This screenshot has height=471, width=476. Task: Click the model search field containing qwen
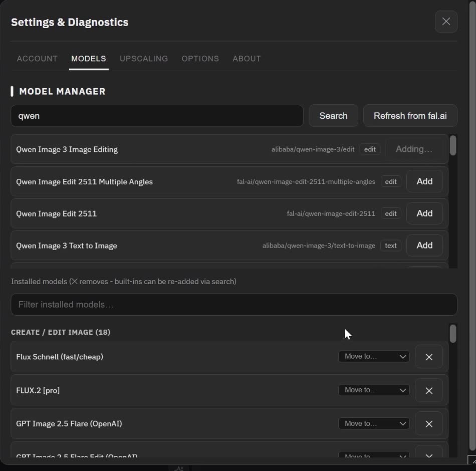click(157, 116)
